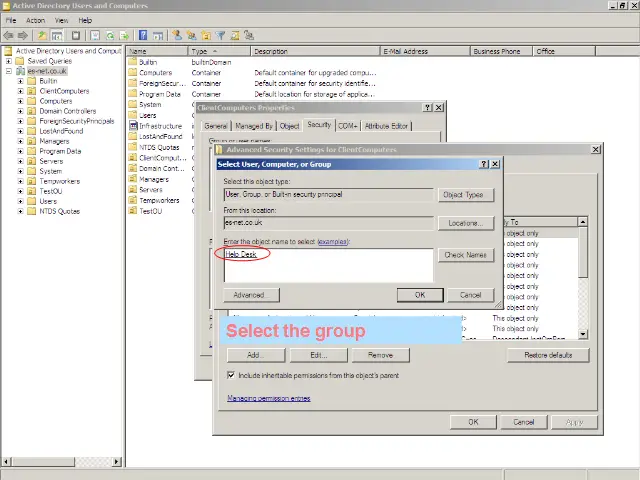640x480 pixels.
Task: Click the Export List toolbar icon
Action: pyautogui.click(x=124, y=36)
